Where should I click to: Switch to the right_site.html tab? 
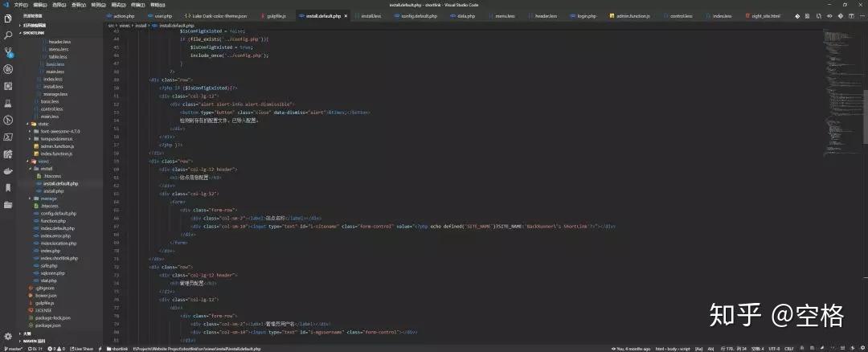tap(764, 16)
